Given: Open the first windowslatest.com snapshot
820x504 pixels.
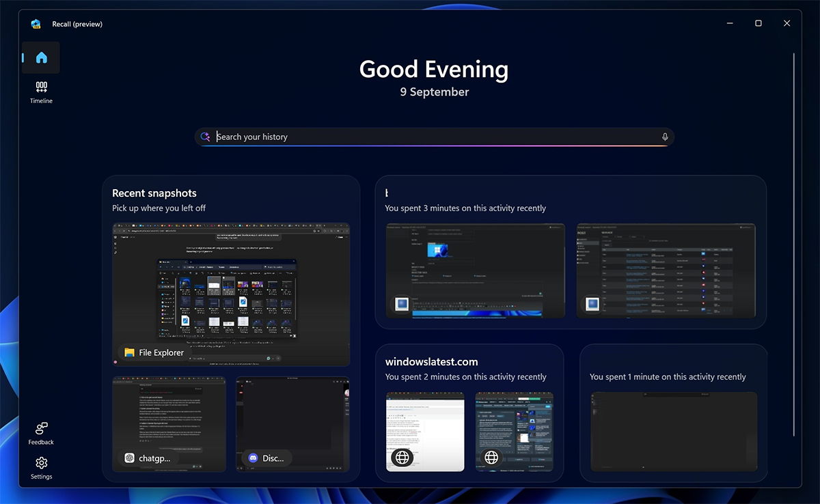Looking at the screenshot, I should (425, 431).
